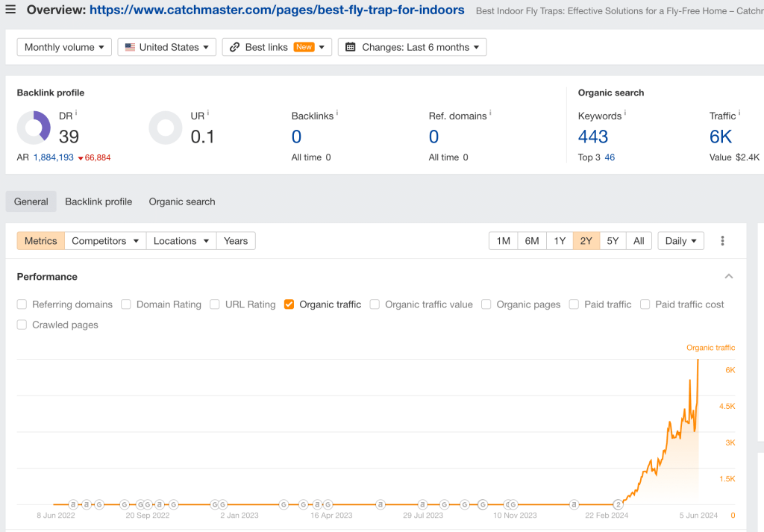The image size is (764, 532).
Task: Enable the Paid traffic cost checkbox
Action: click(645, 304)
